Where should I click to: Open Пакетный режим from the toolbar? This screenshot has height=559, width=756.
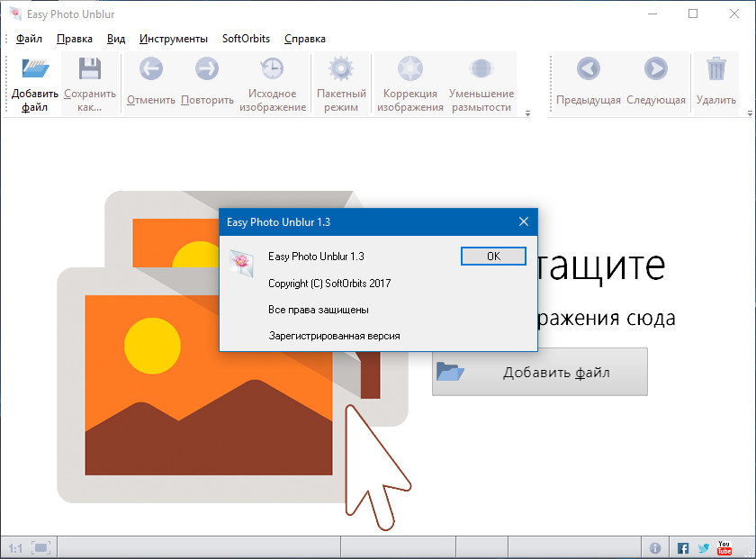click(341, 70)
